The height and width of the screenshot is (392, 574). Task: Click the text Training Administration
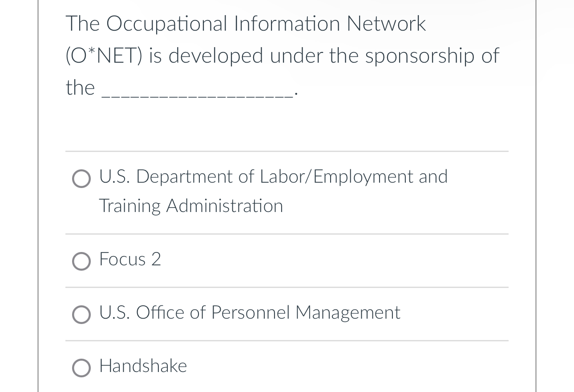(x=191, y=206)
